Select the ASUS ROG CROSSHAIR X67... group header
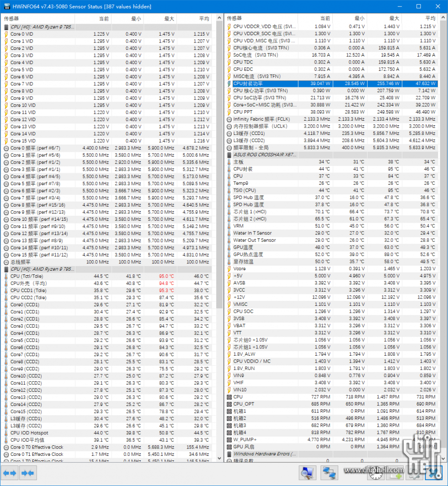This screenshot has width=448, height=486. click(x=331, y=155)
